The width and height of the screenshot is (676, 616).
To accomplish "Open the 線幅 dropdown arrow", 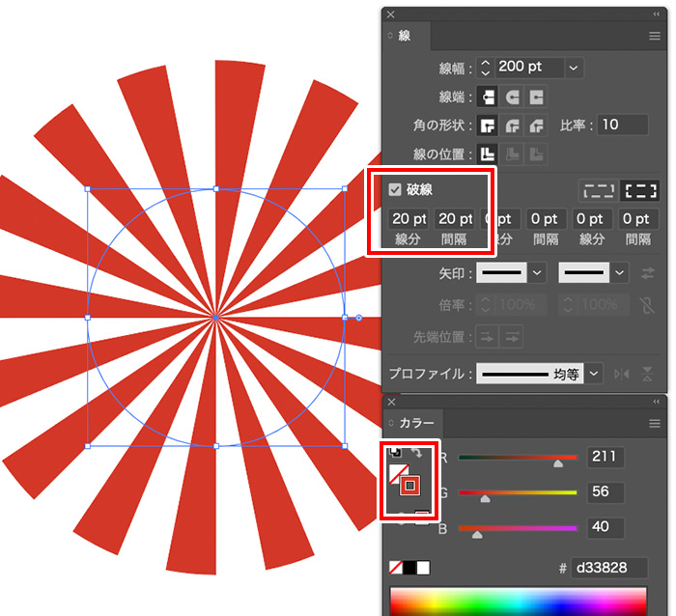I will point(574,68).
